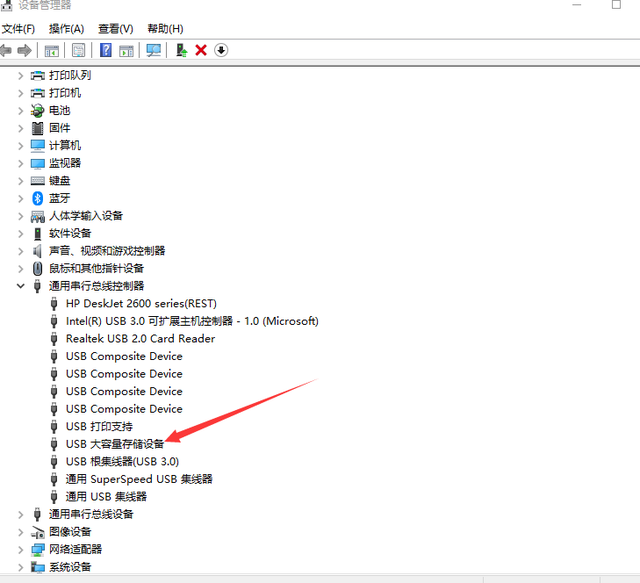The image size is (640, 583).
Task: Expand the 蓝牙 category
Action: coord(20,199)
